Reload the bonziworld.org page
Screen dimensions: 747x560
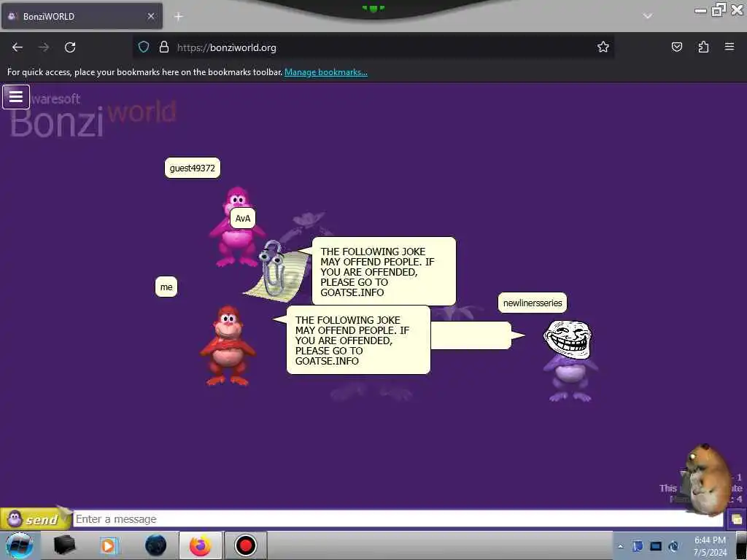pos(70,47)
